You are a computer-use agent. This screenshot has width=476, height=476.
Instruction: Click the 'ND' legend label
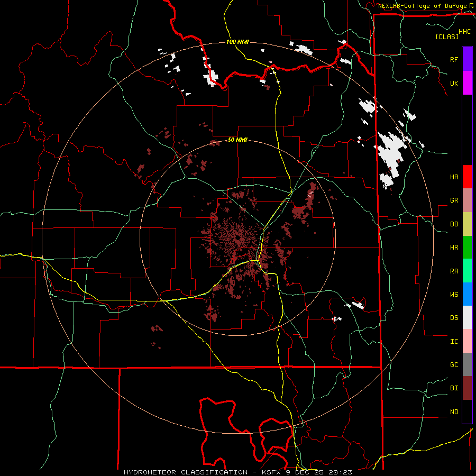pyautogui.click(x=454, y=412)
